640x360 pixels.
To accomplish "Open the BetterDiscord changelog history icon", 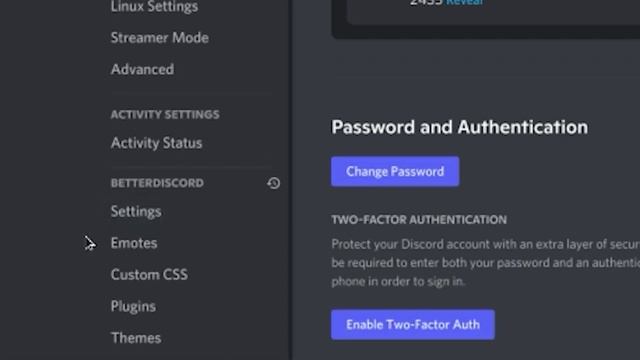I will [273, 183].
